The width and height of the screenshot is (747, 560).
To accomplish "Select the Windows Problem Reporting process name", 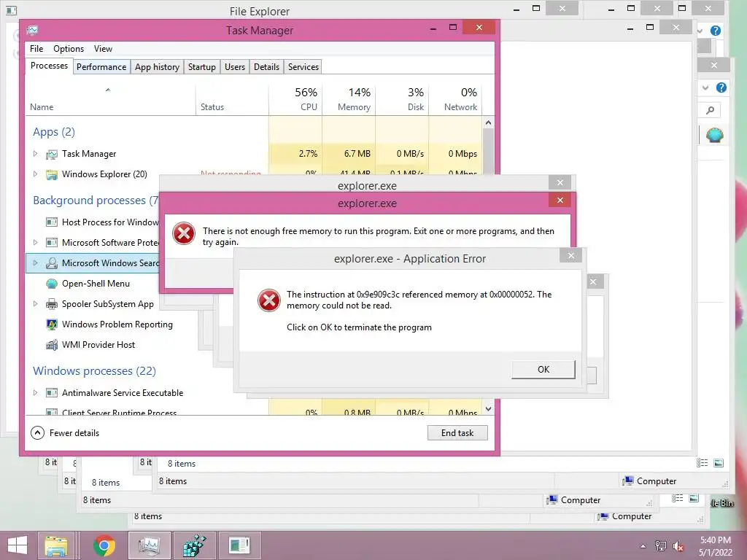I will click(x=117, y=324).
